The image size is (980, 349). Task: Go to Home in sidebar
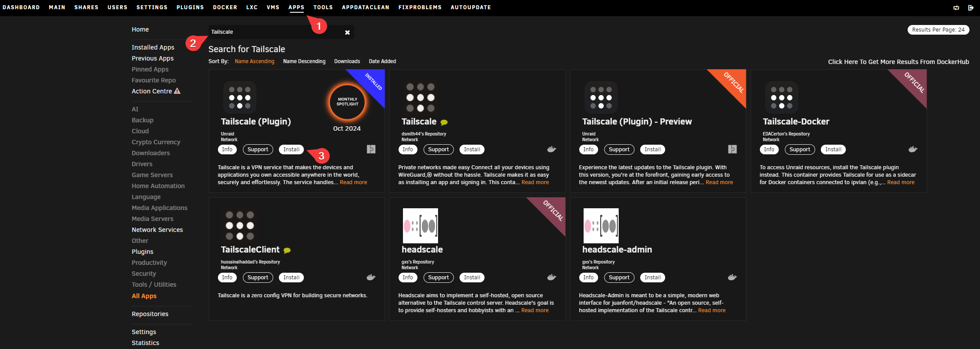click(140, 29)
